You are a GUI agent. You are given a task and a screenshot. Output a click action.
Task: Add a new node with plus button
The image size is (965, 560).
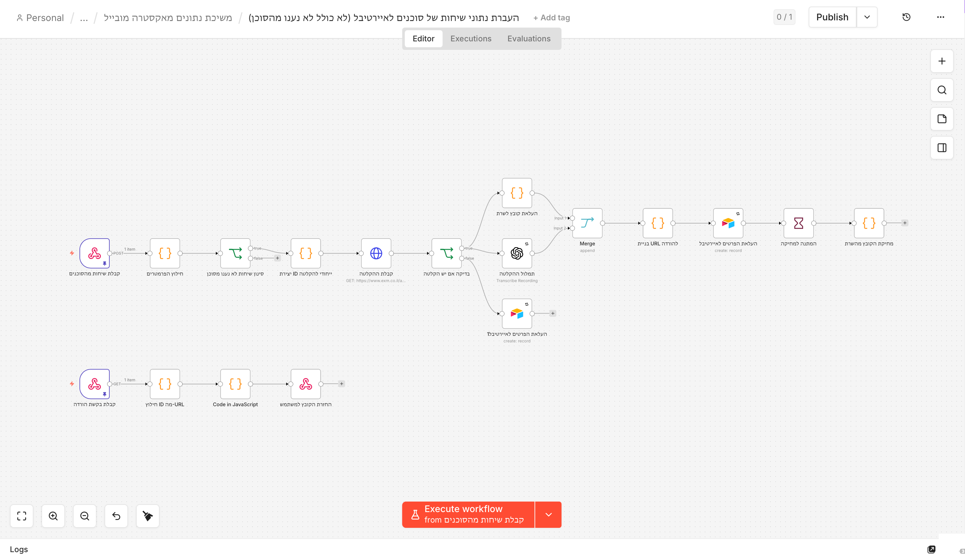tap(941, 61)
